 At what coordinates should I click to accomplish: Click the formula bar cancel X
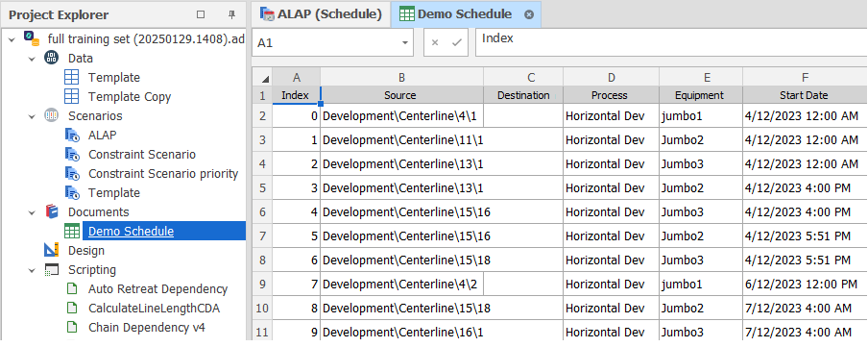pos(435,42)
